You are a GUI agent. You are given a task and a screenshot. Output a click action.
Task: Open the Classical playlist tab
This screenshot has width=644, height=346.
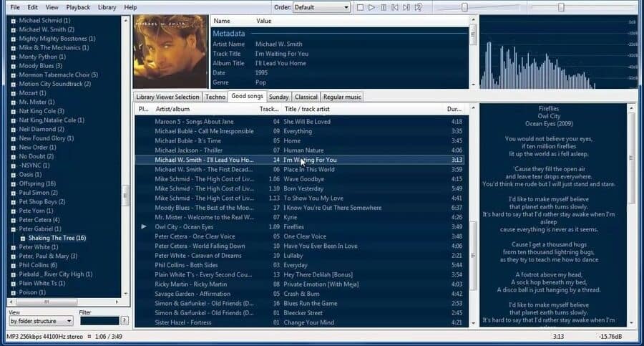(x=306, y=97)
